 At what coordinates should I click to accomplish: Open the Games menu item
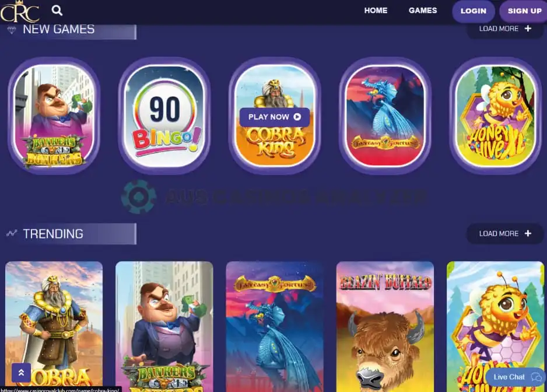pos(423,10)
